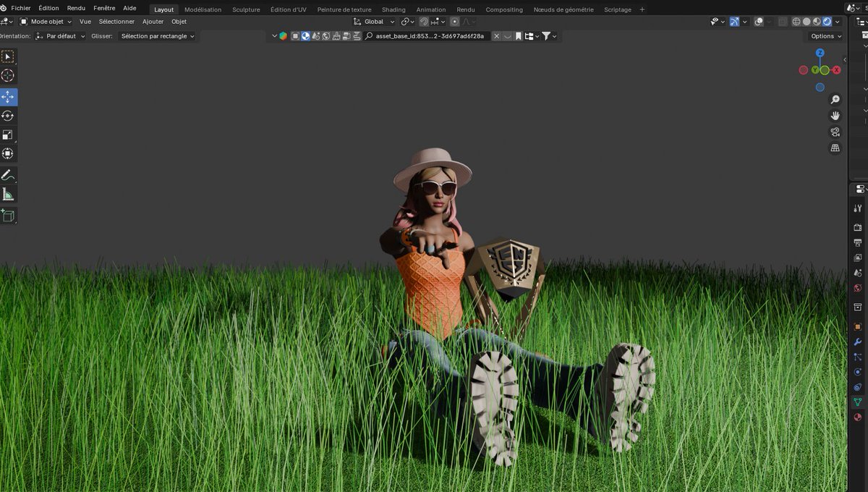
Task: Toggle show gizmos button
Action: [x=734, y=22]
